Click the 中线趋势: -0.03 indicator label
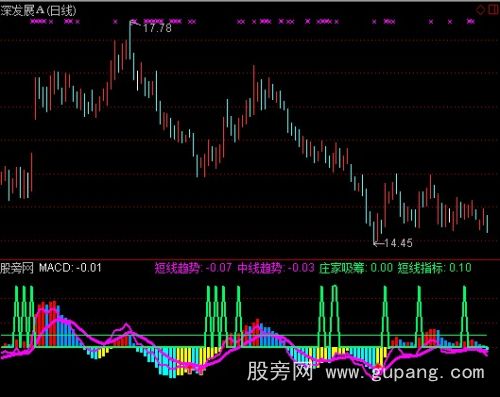Screen dimensions: 500x397 click(276, 268)
